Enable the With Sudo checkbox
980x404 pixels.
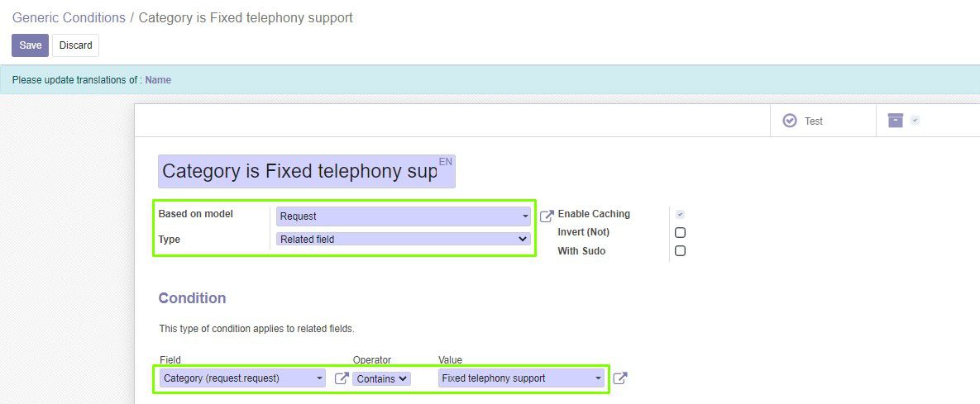tap(680, 251)
